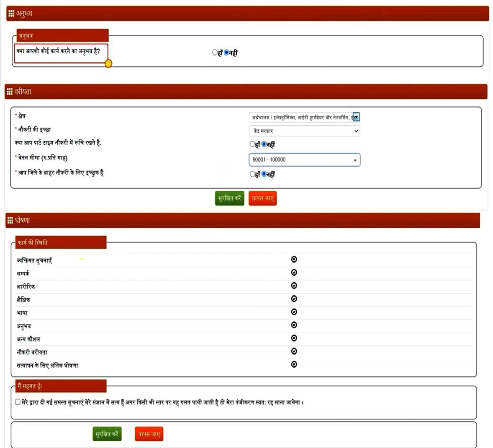Choose हाँ for job outside district
This screenshot has height=448, width=493.
(252, 174)
